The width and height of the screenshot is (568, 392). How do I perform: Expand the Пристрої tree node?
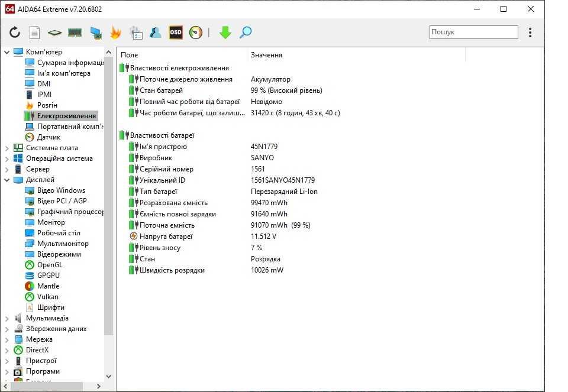(7, 361)
